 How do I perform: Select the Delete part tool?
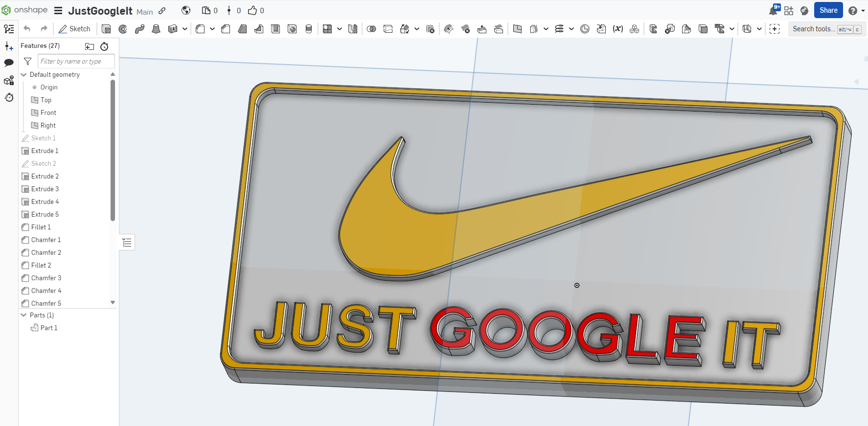[x=430, y=29]
